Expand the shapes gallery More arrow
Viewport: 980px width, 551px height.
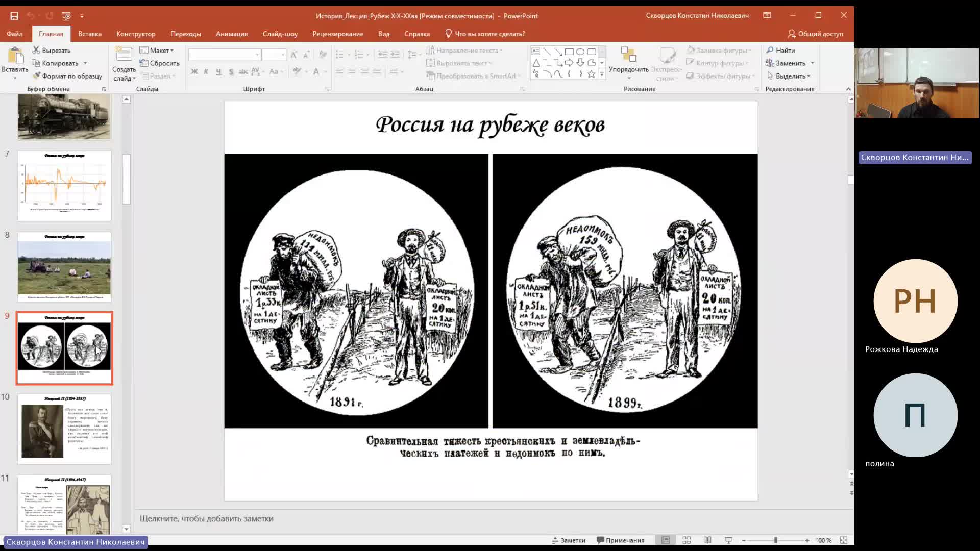[602, 74]
